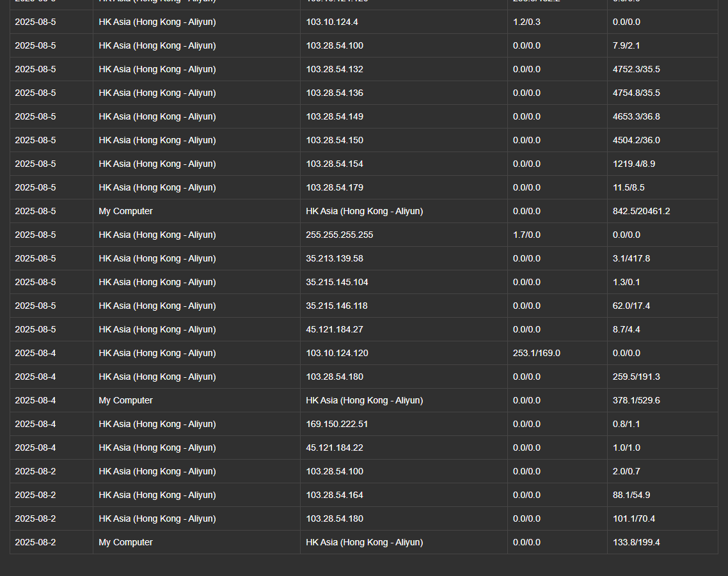Select IP address 45.121.184.27
The width and height of the screenshot is (728, 576).
click(335, 329)
